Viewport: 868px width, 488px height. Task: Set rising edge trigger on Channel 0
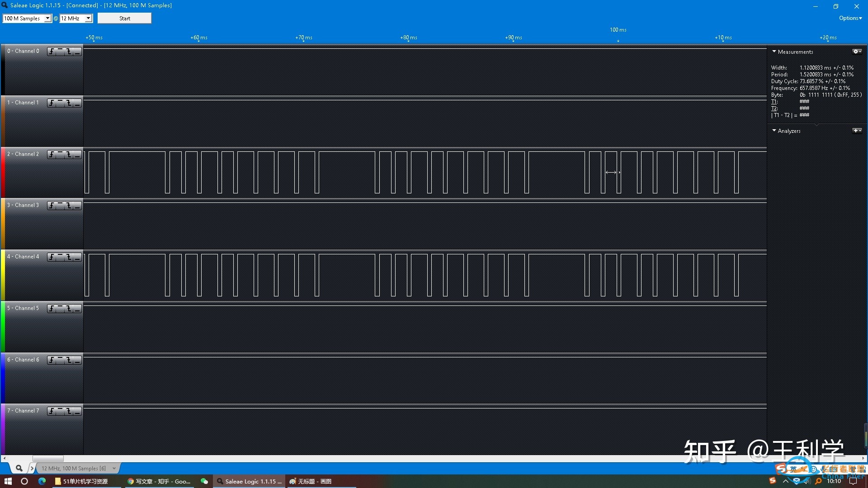tap(52, 52)
